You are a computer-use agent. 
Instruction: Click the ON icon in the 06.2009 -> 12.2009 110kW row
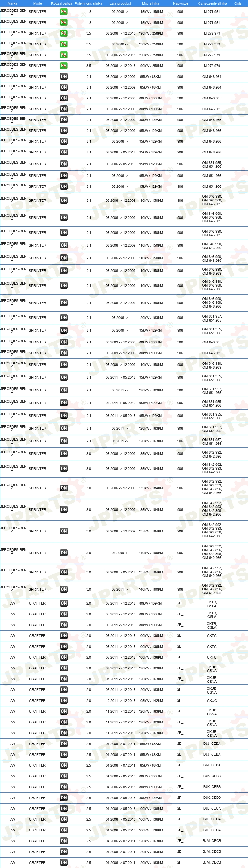tap(64, 365)
